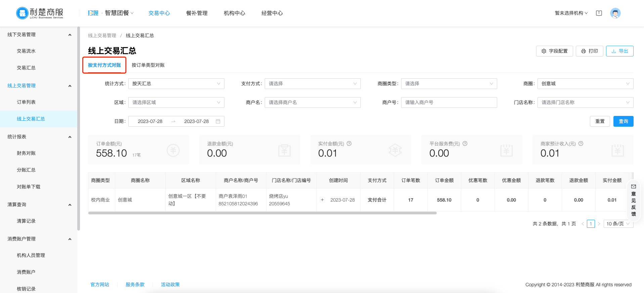Screen dimensions: 644x293
Task: Open the 商圈类型 dropdown
Action: 449,84
